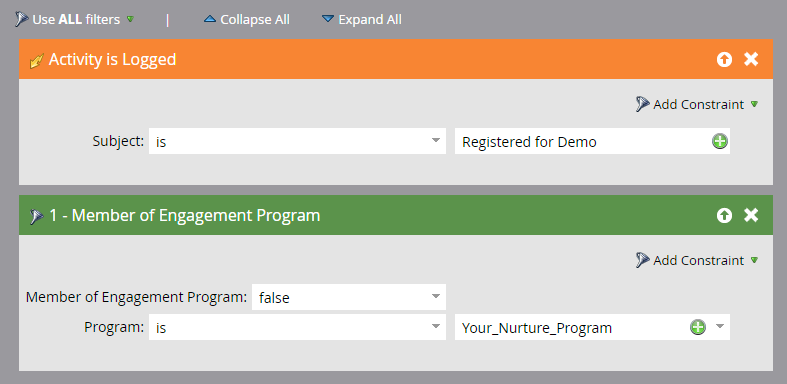Screen dimensions: 787x384
Task: Open the Program operator 'is' dropdown
Action: click(297, 327)
